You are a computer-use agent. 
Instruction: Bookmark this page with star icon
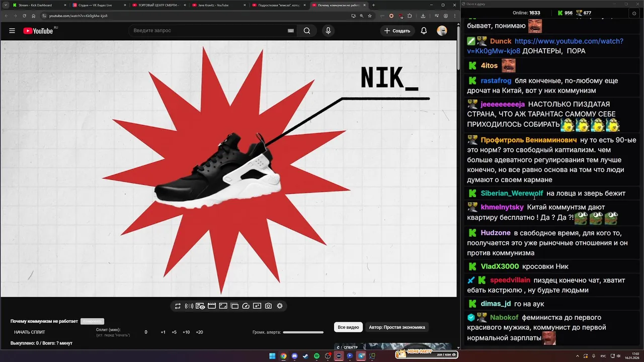pos(370,16)
